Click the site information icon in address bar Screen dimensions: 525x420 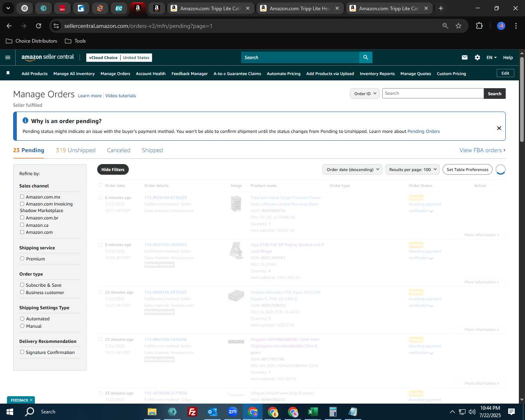(x=57, y=26)
